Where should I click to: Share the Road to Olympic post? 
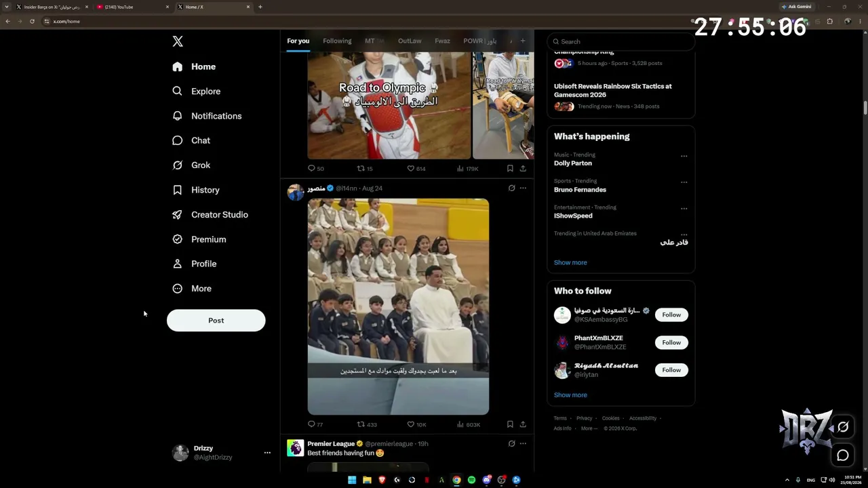(x=523, y=168)
